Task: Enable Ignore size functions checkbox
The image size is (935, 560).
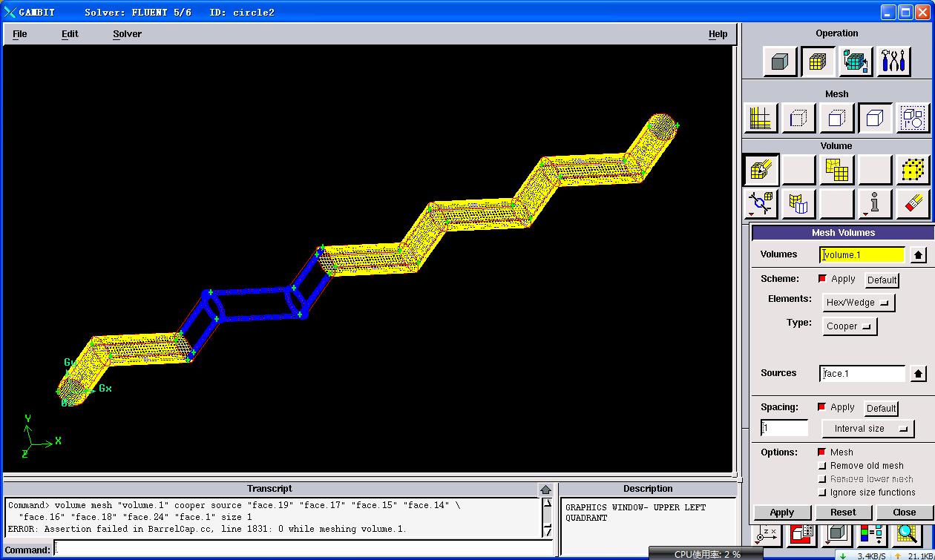Action: (822, 493)
